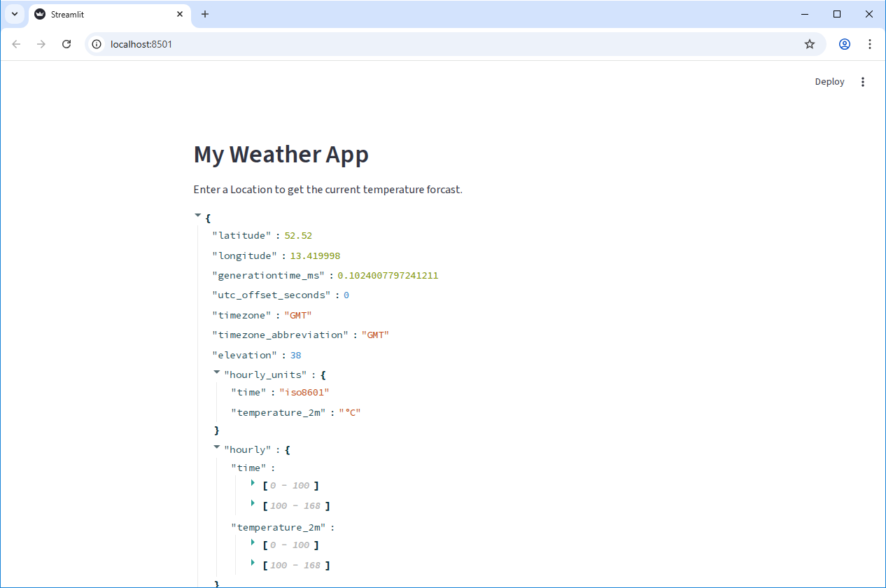Collapse the hourly object
Screen dimensions: 886x588
[216, 447]
